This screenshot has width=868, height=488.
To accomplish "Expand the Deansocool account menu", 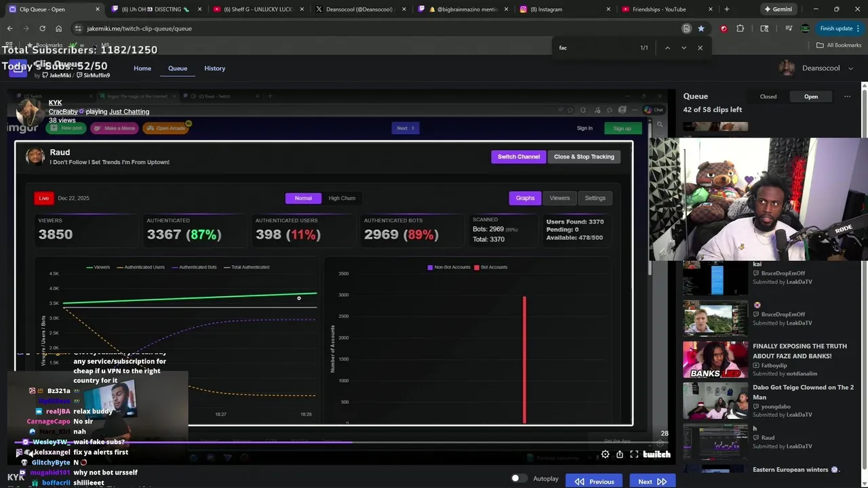I will pos(850,68).
